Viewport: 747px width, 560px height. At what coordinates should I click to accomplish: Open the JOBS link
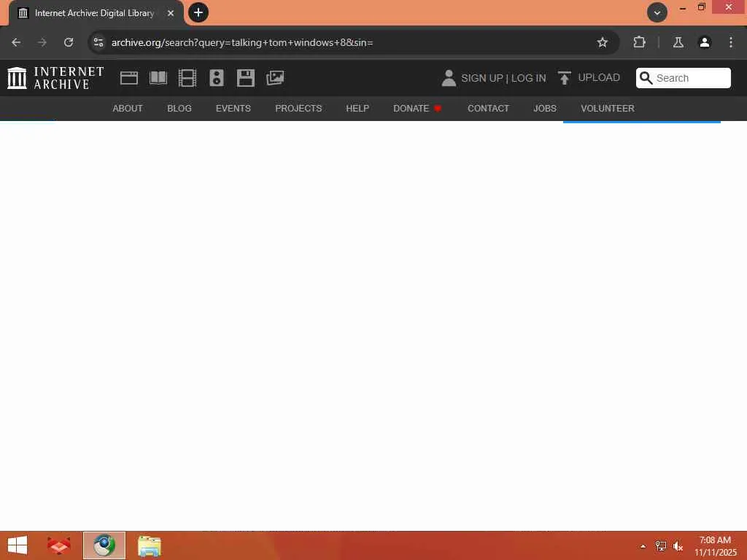(544, 109)
